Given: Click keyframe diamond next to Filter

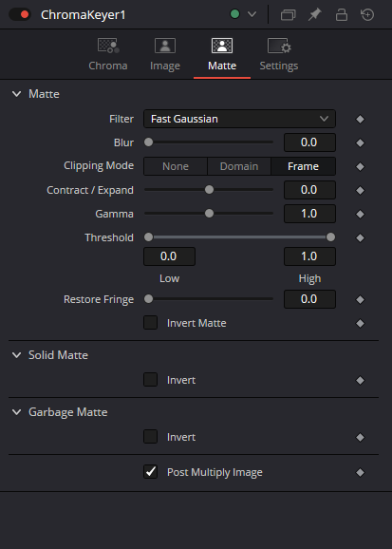Looking at the screenshot, I should click(x=360, y=120).
